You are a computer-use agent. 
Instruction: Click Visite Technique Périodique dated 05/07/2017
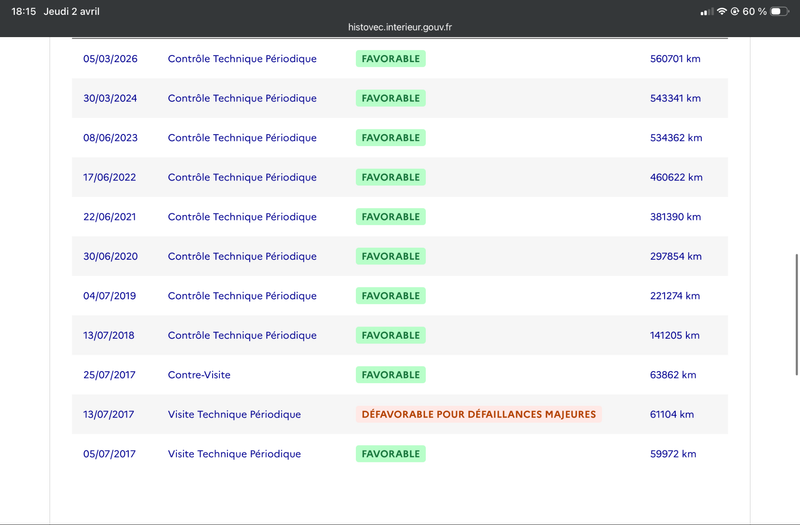(x=234, y=454)
